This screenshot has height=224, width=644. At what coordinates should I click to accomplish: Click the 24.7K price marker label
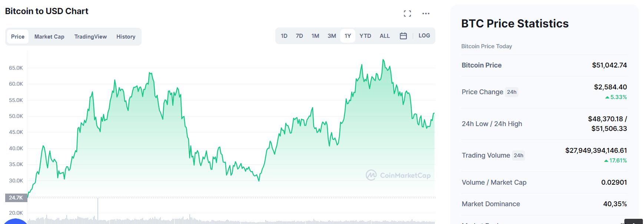pos(16,198)
